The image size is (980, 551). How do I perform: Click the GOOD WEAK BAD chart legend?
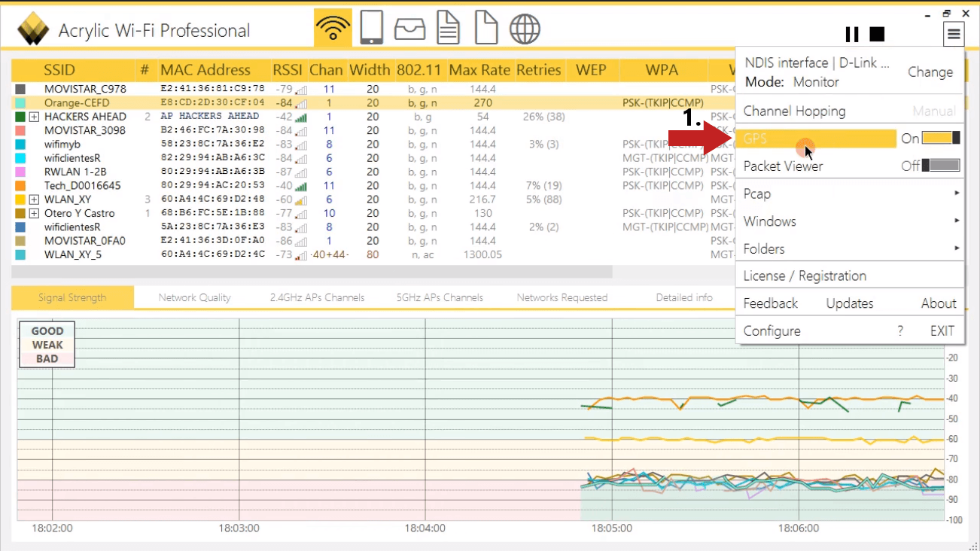tap(47, 345)
